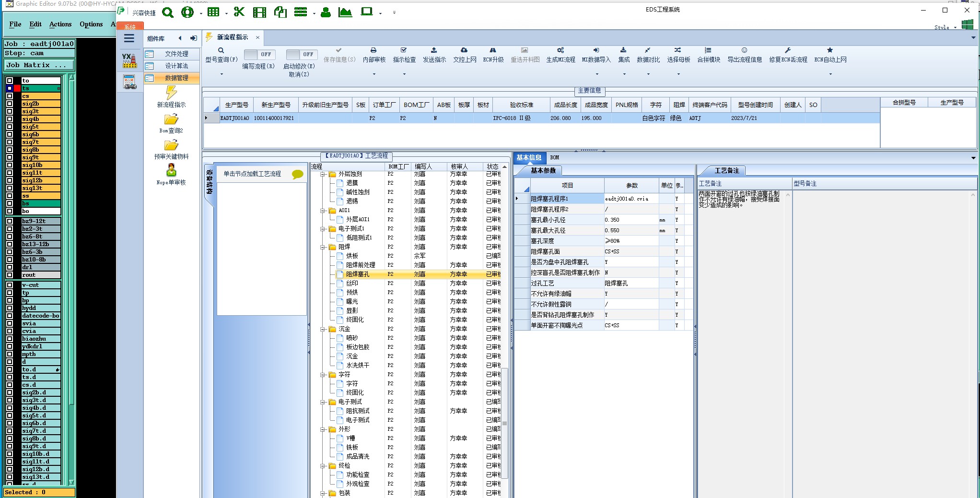Open dropdown arrow under 内部审核
Viewport: 980px width, 498px height.
tap(374, 74)
